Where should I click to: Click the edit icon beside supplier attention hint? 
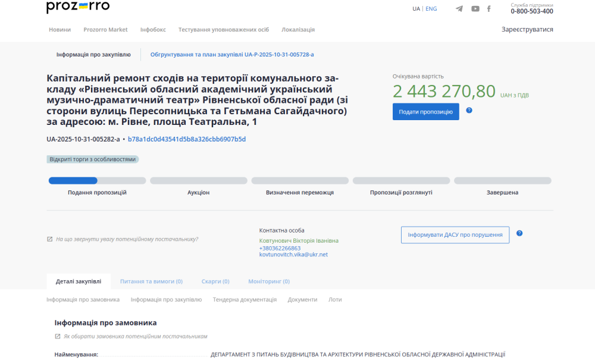click(x=50, y=239)
